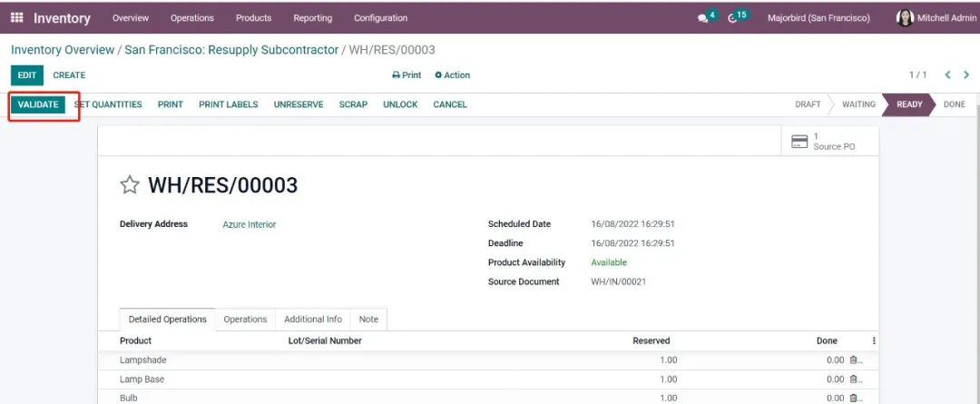
Task: Go to next record arrow
Action: click(x=966, y=75)
